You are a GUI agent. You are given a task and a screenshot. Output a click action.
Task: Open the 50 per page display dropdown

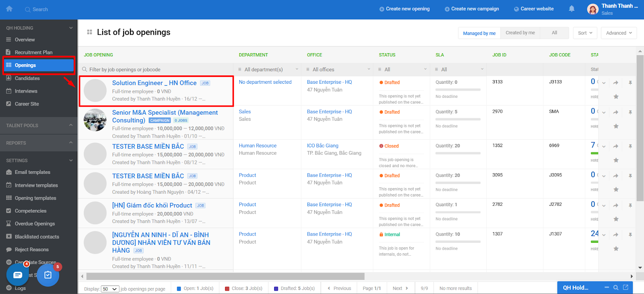tap(110, 289)
